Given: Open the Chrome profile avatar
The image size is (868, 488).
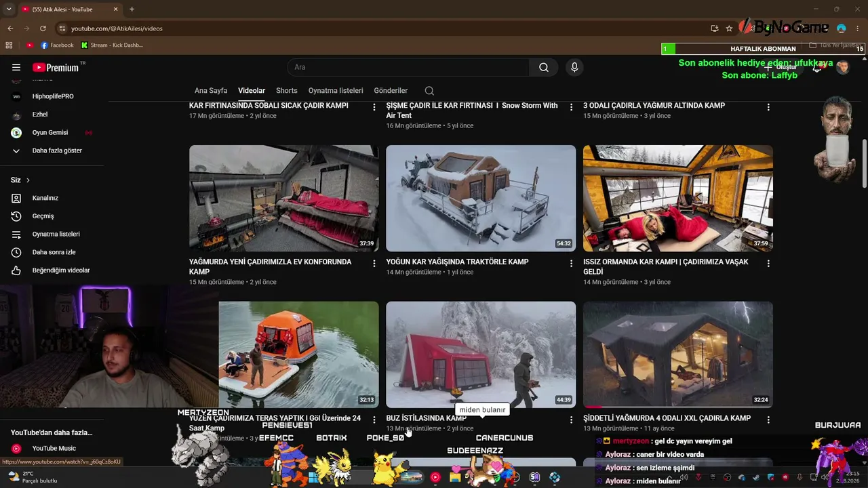Looking at the screenshot, I should click(x=842, y=28).
